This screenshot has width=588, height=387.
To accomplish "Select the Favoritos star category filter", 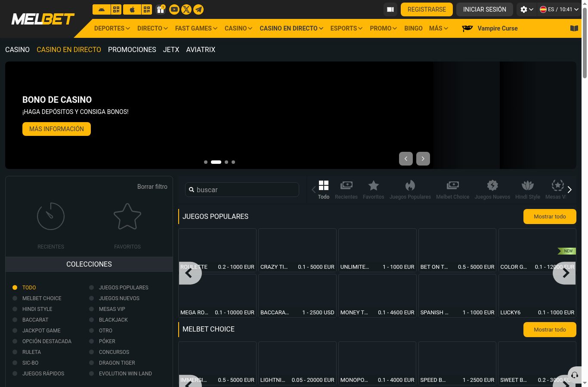I will [374, 190].
